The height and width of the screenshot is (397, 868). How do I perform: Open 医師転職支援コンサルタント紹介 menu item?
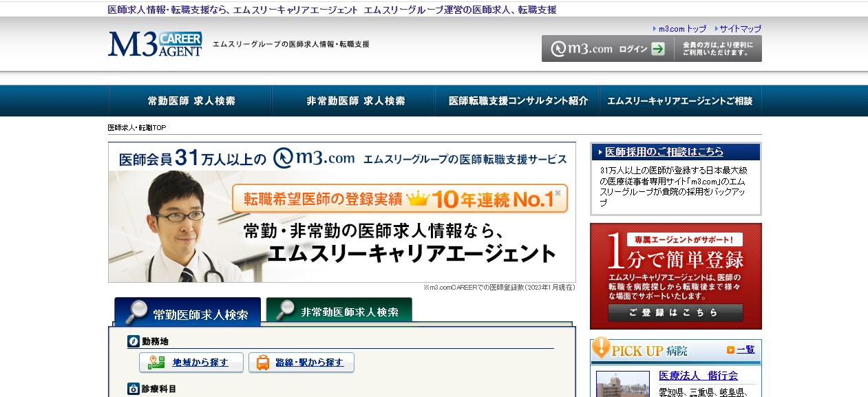[x=518, y=100]
